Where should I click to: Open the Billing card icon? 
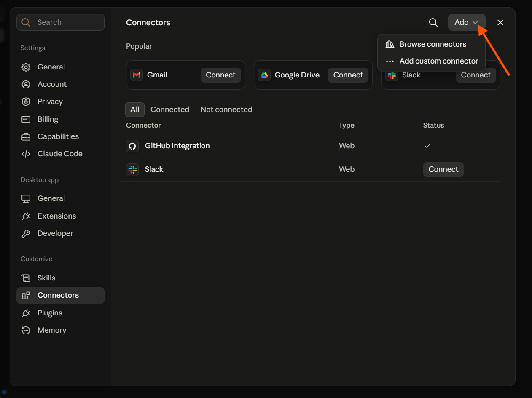(x=26, y=119)
